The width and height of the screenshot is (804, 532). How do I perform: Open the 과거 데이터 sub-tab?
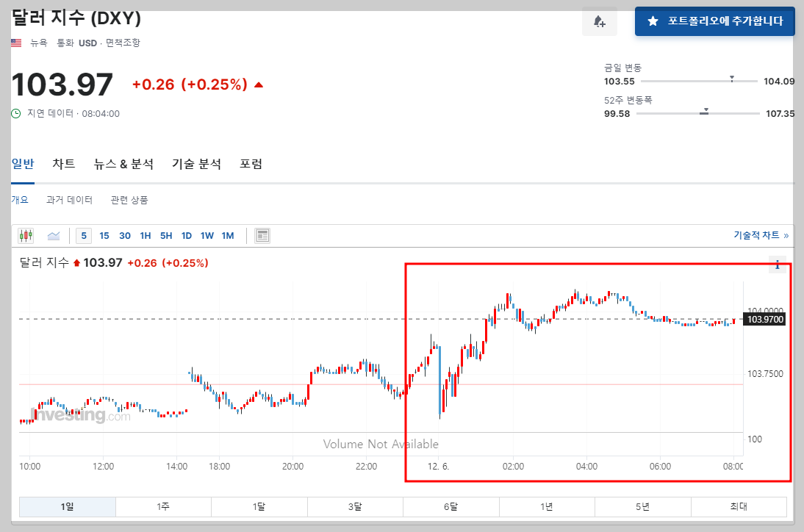click(x=69, y=200)
